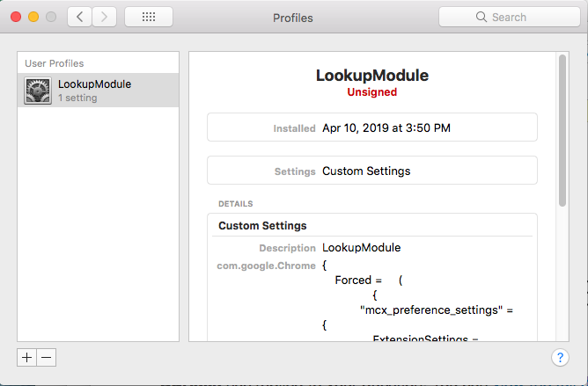Click the LookupModule profile gear icon
This screenshot has height=386, width=588.
pyautogui.click(x=39, y=91)
